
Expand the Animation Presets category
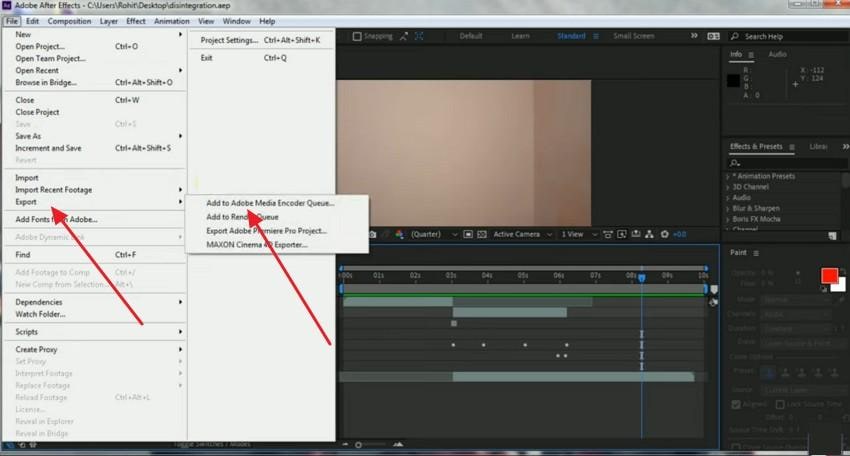coord(728,177)
